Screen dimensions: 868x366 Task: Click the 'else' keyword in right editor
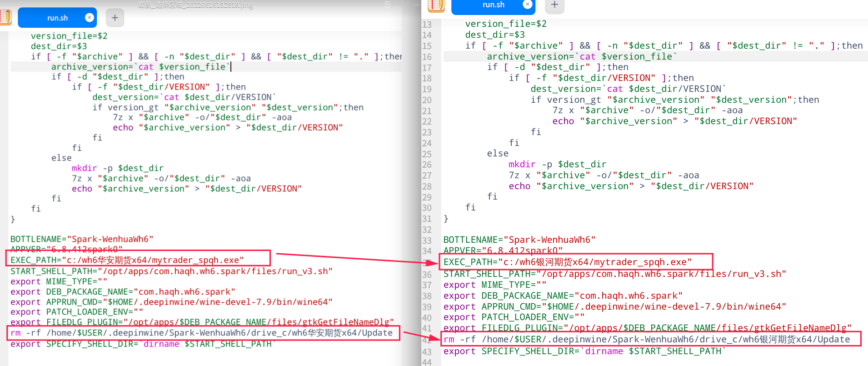[498, 153]
